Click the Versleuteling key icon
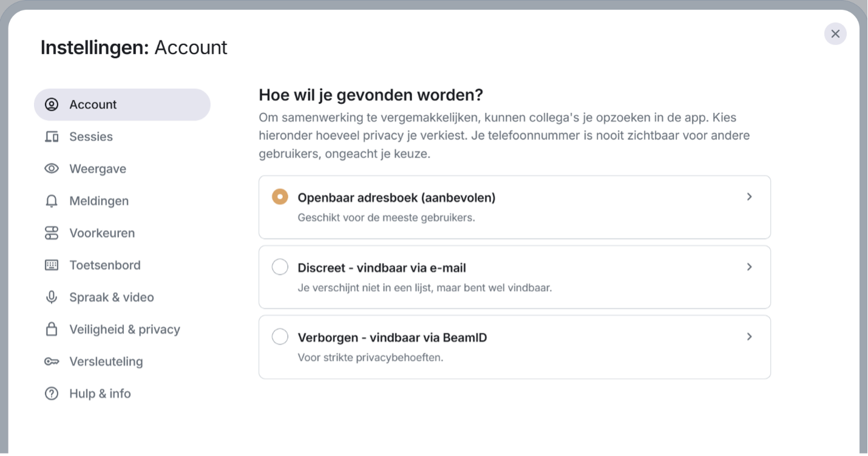The image size is (868, 456). tap(52, 362)
